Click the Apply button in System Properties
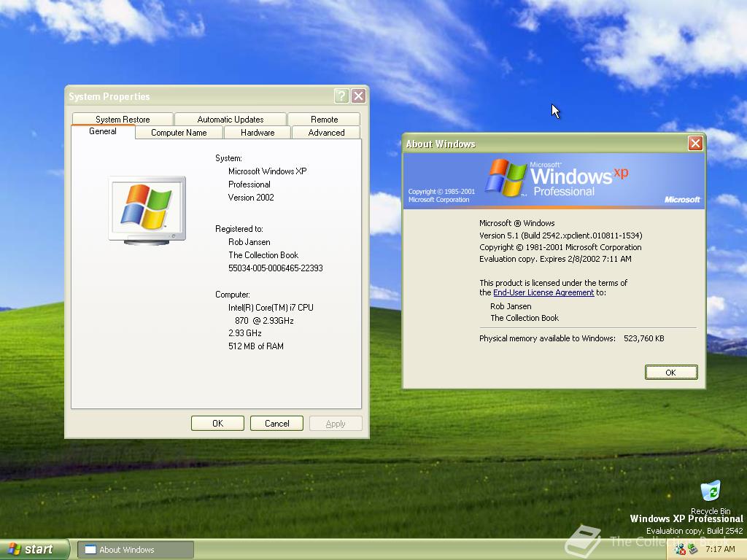 pos(336,424)
